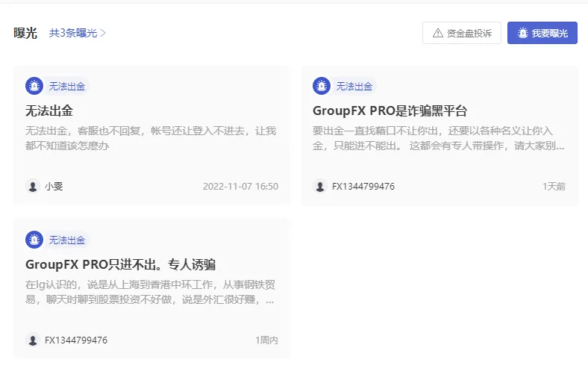Click the chevron after 共3条曝光
Viewport: 588px width, 386px height.
[x=103, y=33]
